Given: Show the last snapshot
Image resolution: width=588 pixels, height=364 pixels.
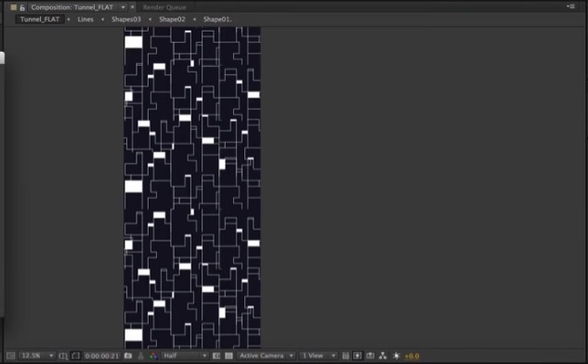Looking at the screenshot, I should tap(141, 356).
